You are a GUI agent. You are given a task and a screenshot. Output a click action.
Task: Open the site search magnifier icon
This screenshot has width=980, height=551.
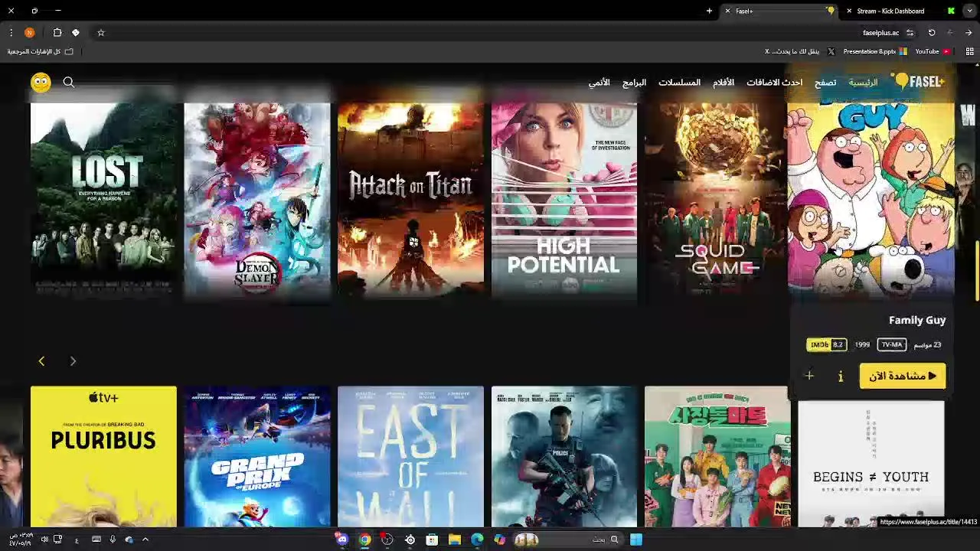pos(69,82)
